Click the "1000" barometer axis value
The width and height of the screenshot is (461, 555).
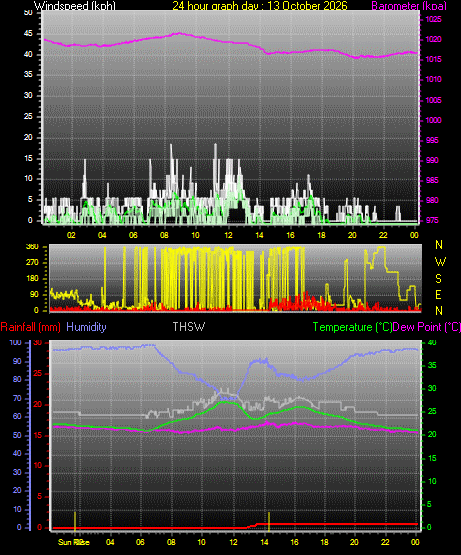point(433,120)
